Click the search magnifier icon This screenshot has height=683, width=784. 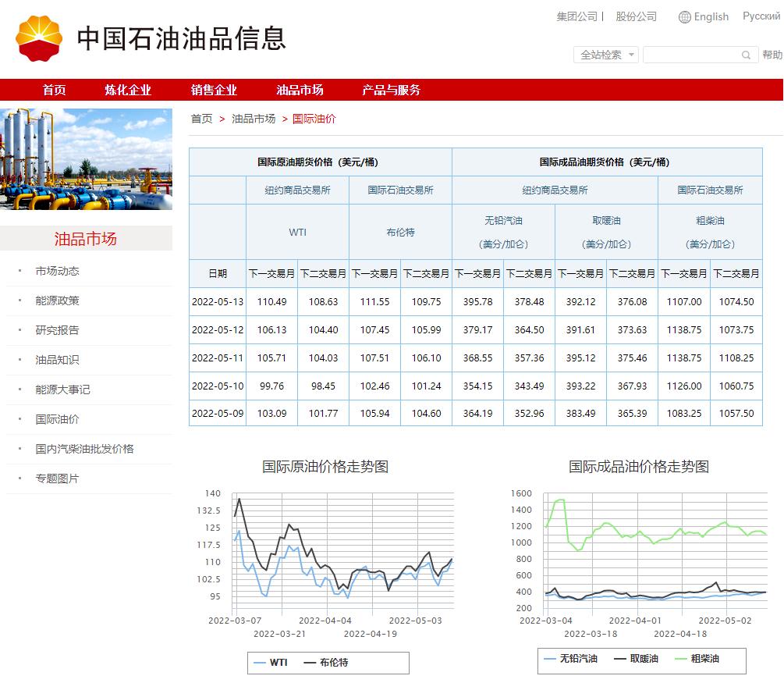coord(746,55)
